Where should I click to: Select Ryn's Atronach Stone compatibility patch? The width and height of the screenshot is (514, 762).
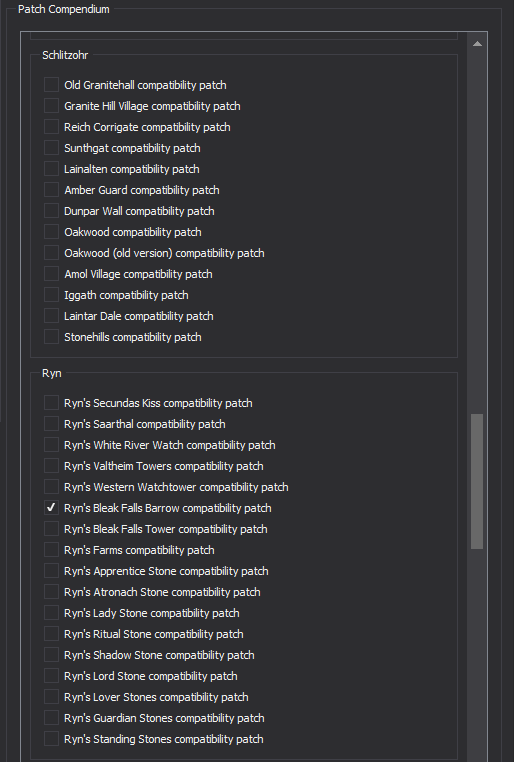pos(51,591)
